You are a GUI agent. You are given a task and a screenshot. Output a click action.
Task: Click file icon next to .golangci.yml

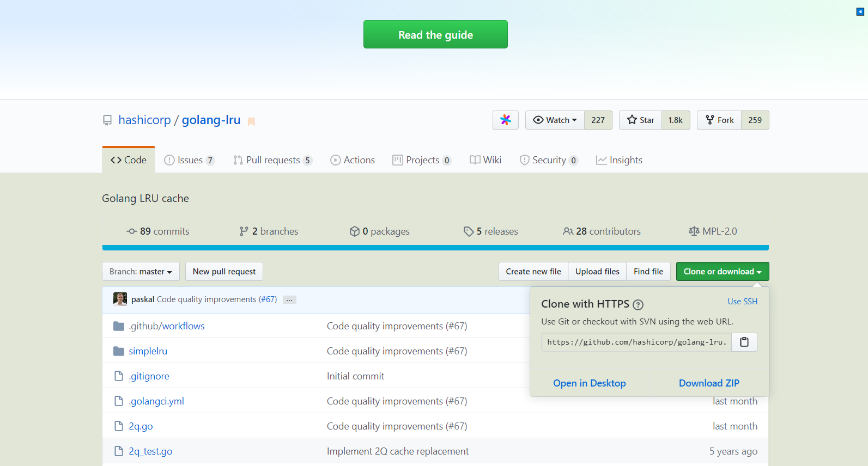(119, 401)
